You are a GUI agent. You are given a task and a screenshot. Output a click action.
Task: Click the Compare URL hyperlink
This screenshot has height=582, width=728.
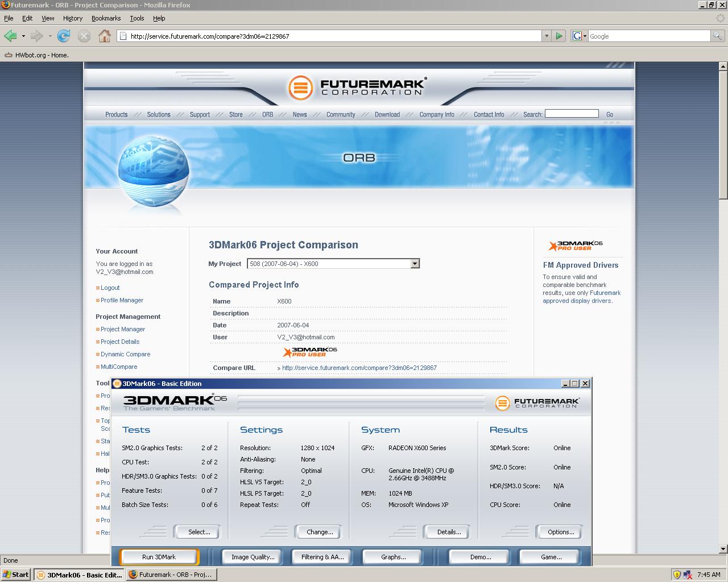pyautogui.click(x=359, y=368)
